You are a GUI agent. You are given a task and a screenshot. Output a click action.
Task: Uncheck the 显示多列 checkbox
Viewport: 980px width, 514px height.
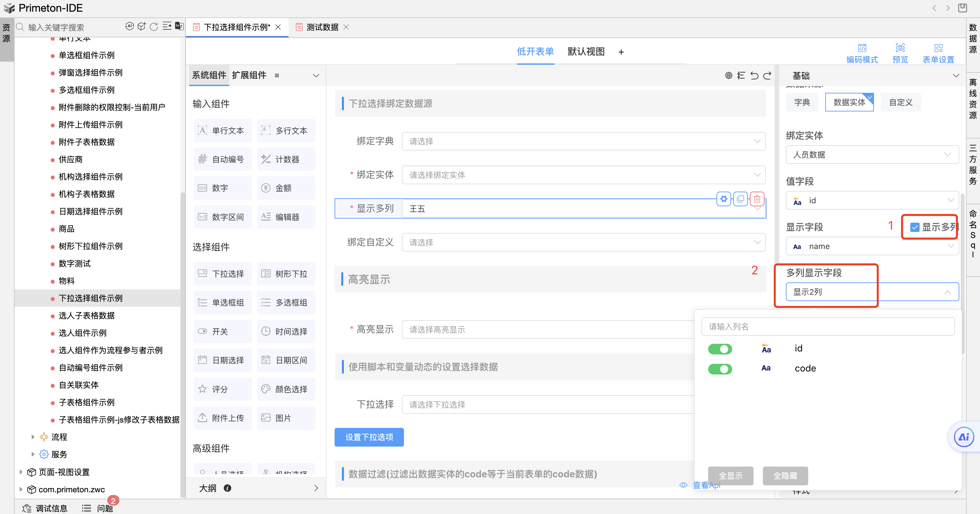tap(914, 227)
